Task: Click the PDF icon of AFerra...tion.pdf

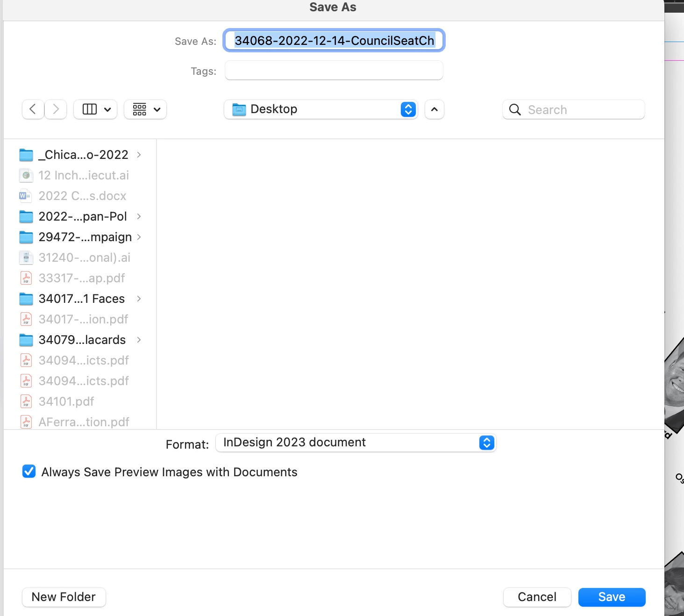Action: (x=26, y=422)
